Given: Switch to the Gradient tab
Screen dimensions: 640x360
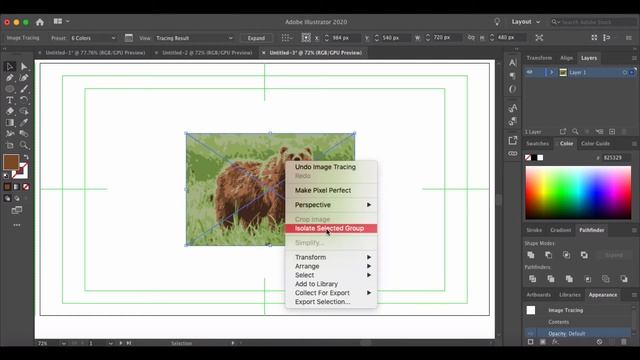Looking at the screenshot, I should pos(560,230).
